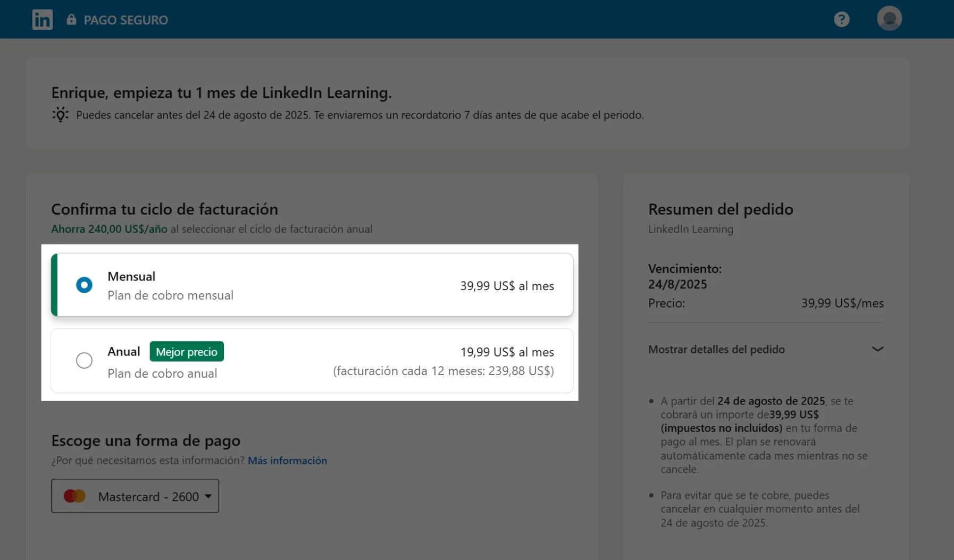Click the Resumen del pedido heading
The image size is (954, 560).
click(721, 209)
